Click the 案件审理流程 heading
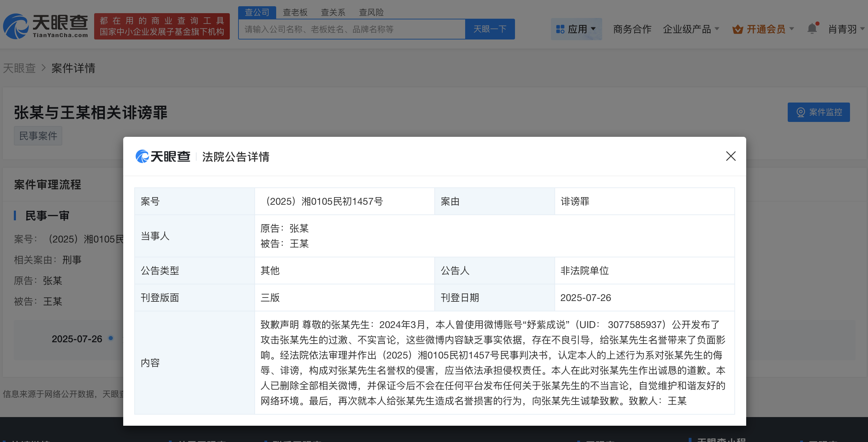 [47, 185]
